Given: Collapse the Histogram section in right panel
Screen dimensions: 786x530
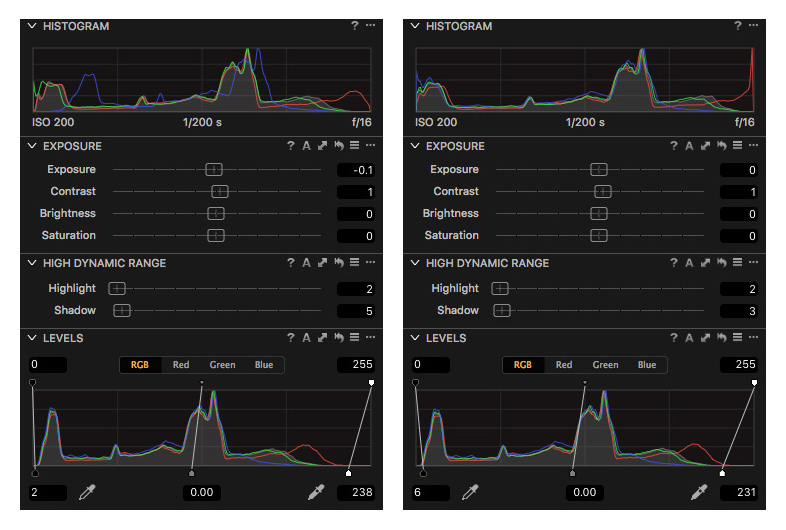Looking at the screenshot, I should pos(415,26).
